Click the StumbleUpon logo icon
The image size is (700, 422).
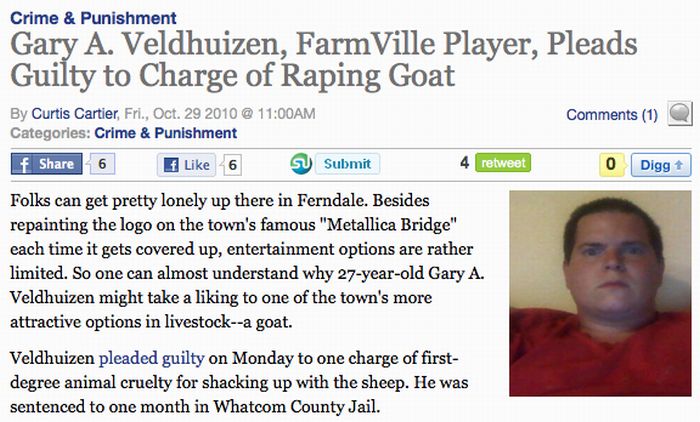click(x=301, y=163)
